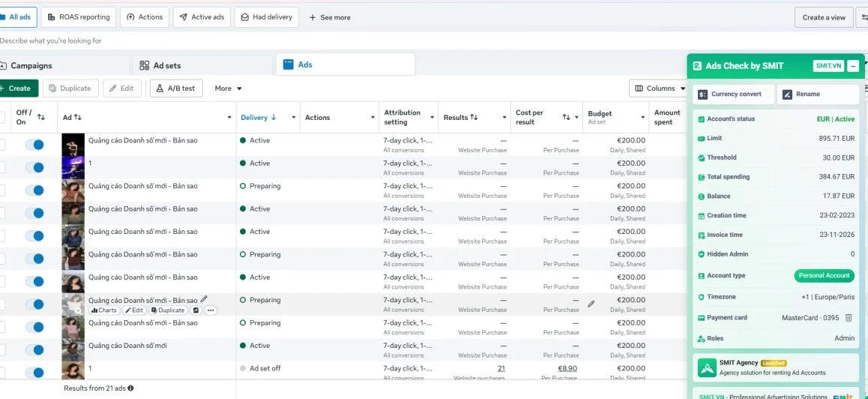Click the SMIT Agency logo icon

[707, 368]
